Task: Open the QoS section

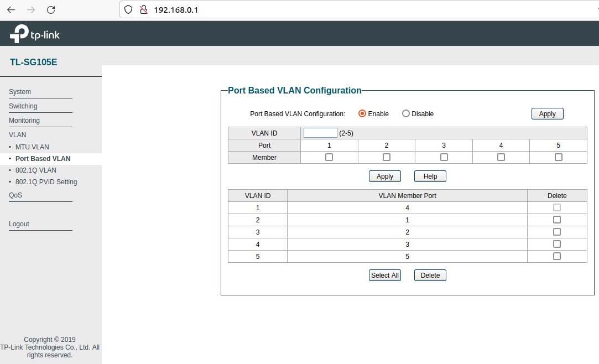Action: point(15,195)
